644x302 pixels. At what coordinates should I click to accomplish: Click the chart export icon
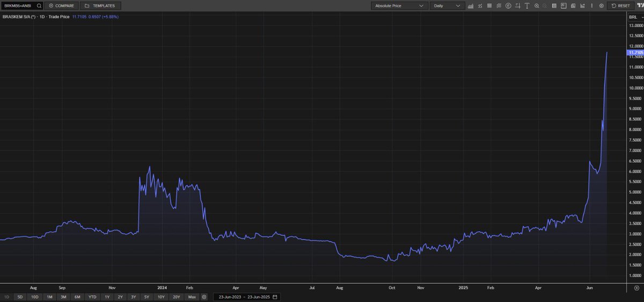point(582,6)
